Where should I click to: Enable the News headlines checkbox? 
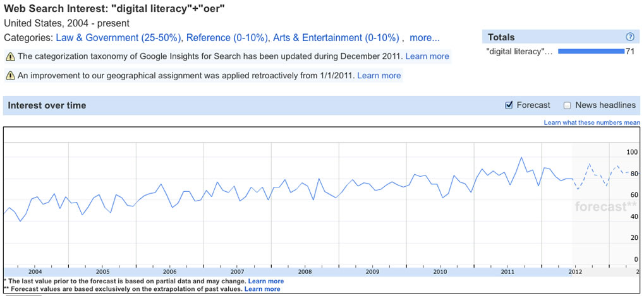coord(567,105)
